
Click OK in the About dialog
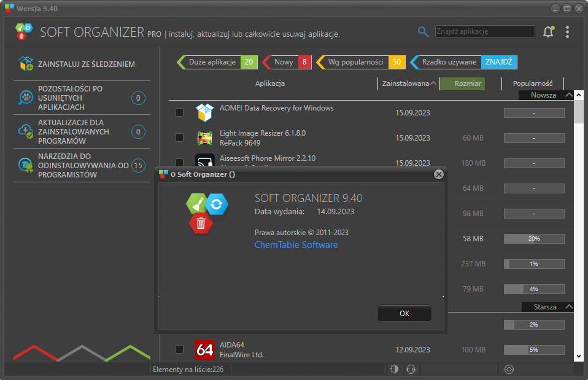[404, 313]
